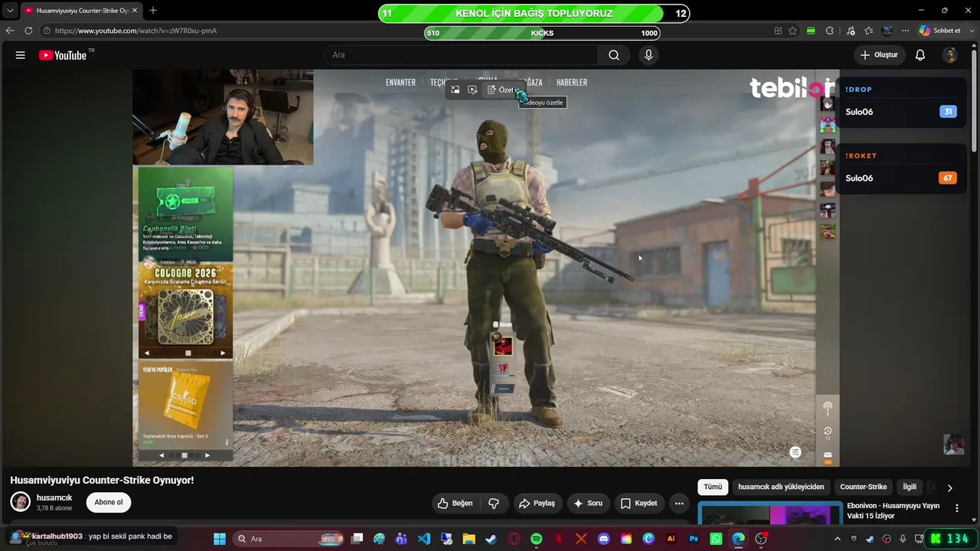Add this page to browser favorites
Viewport: 980px width, 551px height.
(x=793, y=31)
